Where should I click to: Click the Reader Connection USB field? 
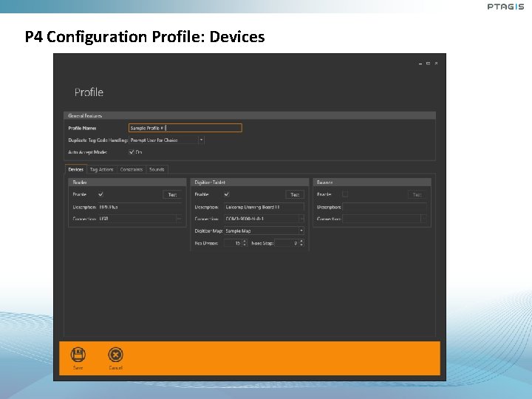coord(137,219)
